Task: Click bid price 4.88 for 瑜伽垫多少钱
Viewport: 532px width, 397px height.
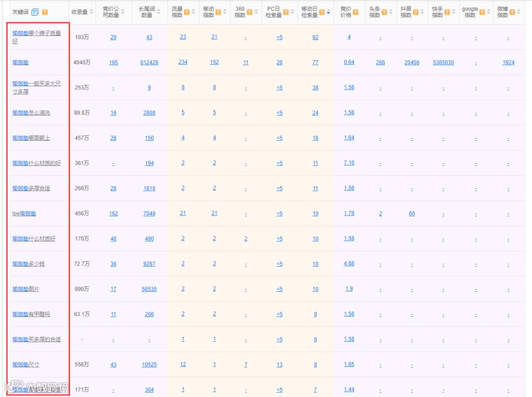Action: tap(349, 263)
